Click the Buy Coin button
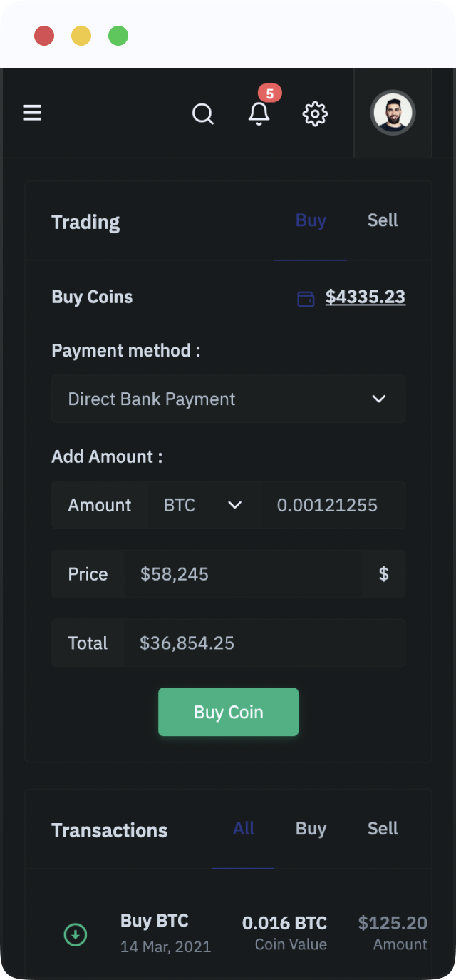The image size is (456, 980). pyautogui.click(x=229, y=712)
